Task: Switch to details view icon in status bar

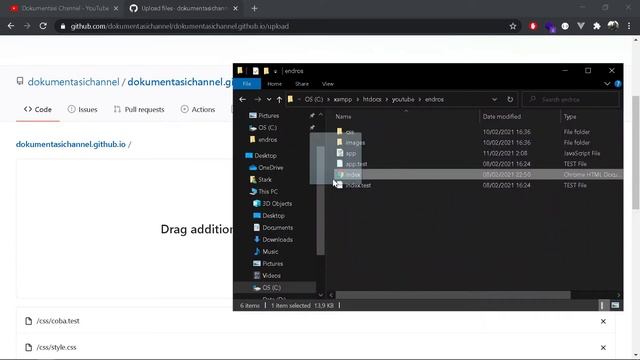Action: [602, 305]
